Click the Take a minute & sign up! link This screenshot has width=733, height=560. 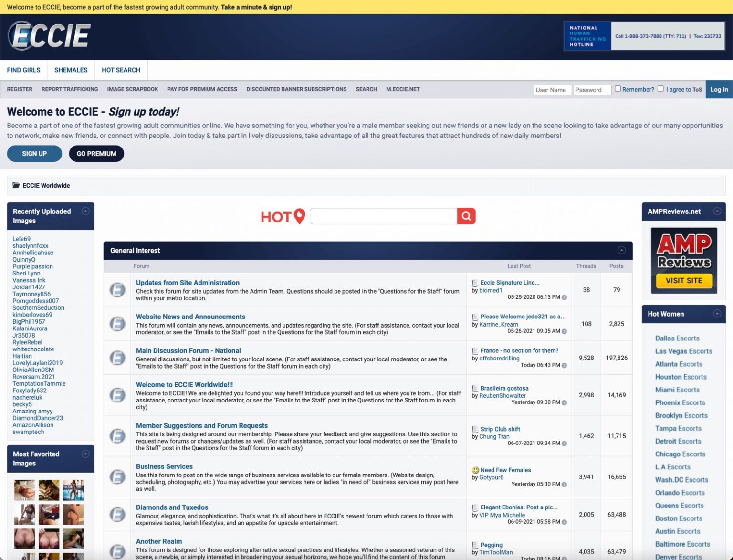tap(256, 7)
